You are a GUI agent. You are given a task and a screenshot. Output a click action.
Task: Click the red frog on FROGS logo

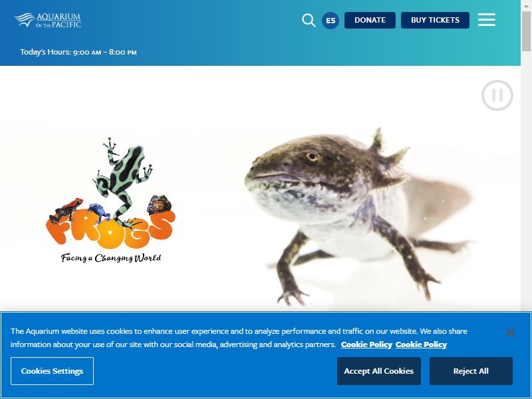point(66,209)
